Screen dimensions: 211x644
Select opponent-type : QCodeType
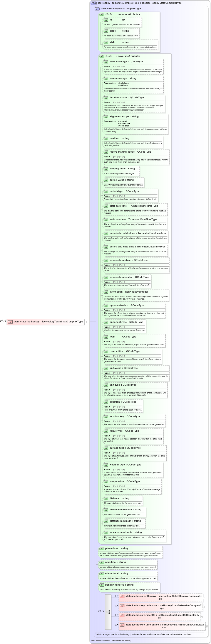(x=126, y=322)
